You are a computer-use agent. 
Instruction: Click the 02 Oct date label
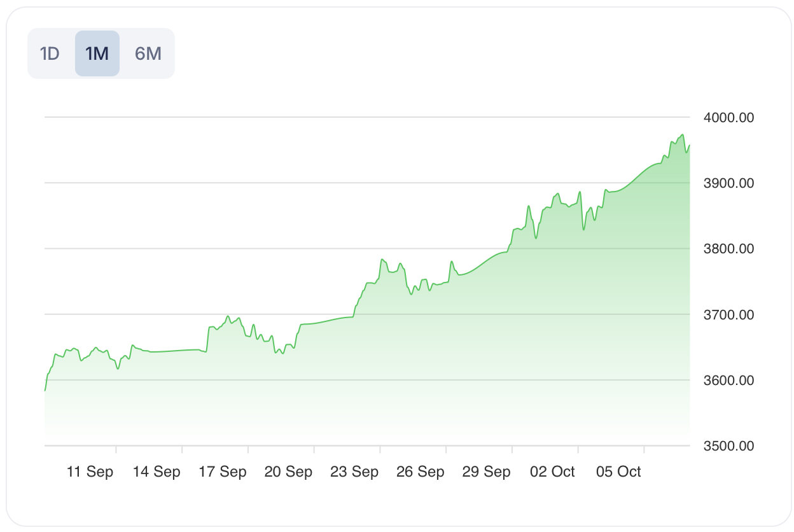[552, 472]
